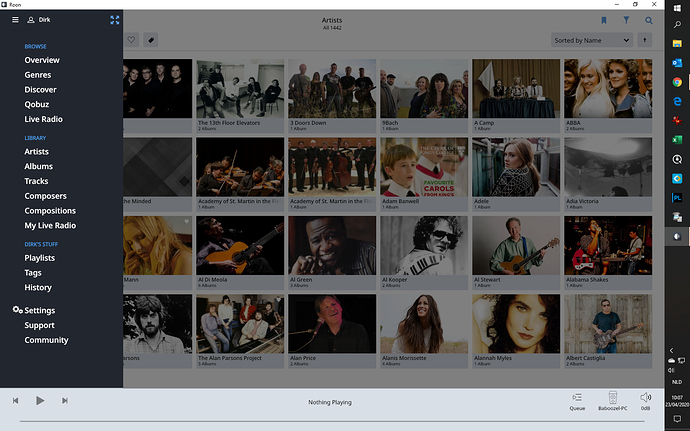Go to Overview in sidebar
690x431 pixels.
pos(42,60)
